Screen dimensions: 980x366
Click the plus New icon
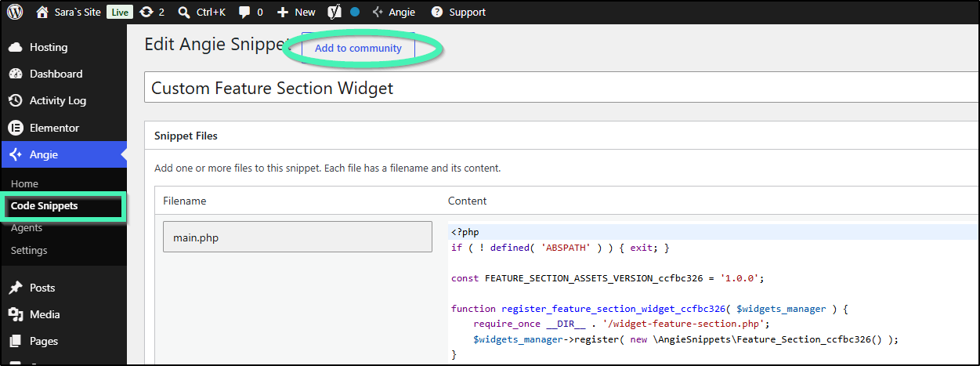coord(283,12)
